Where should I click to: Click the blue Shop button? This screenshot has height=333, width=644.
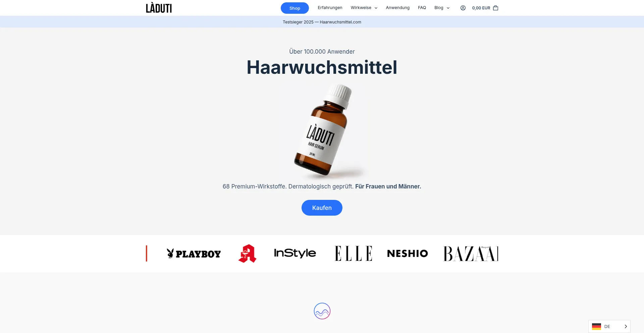coord(295,8)
